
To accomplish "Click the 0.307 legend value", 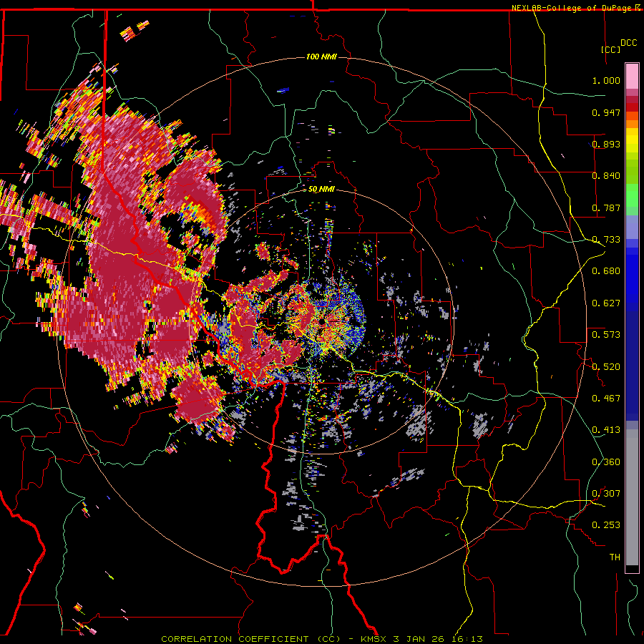I will (606, 494).
